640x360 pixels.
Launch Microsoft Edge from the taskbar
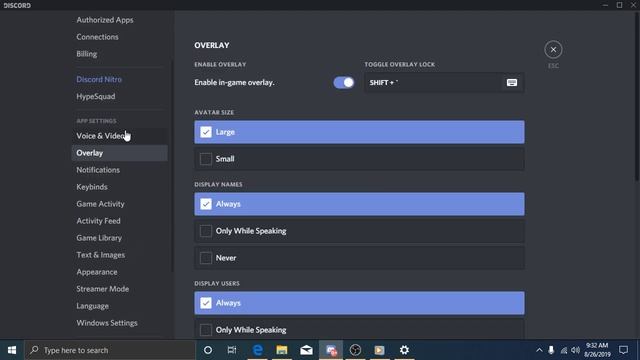[x=258, y=350]
